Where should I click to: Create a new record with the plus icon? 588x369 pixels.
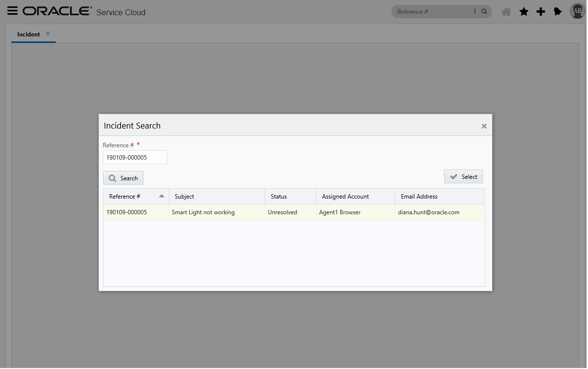coord(540,11)
